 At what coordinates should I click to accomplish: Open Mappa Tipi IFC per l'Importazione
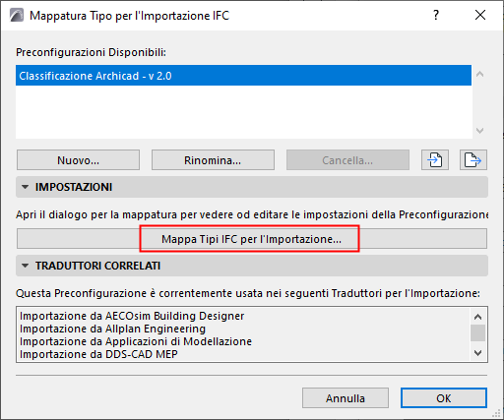coord(252,239)
